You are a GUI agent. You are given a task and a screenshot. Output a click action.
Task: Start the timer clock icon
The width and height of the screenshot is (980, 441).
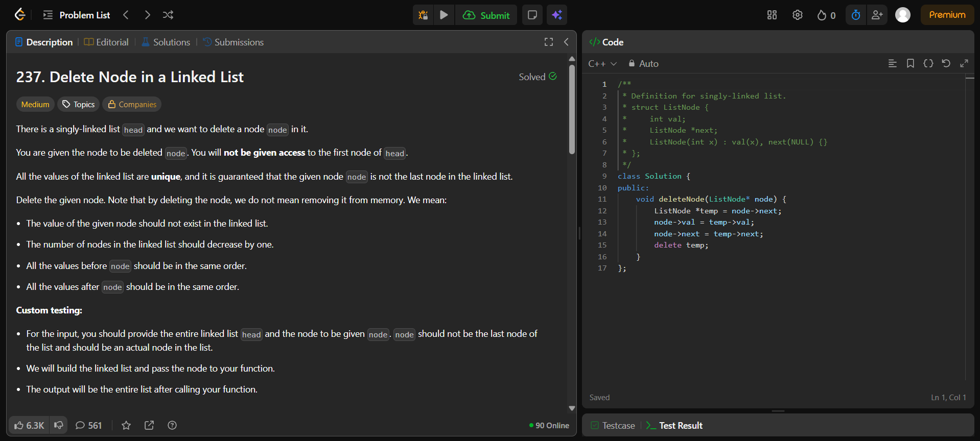[856, 15]
